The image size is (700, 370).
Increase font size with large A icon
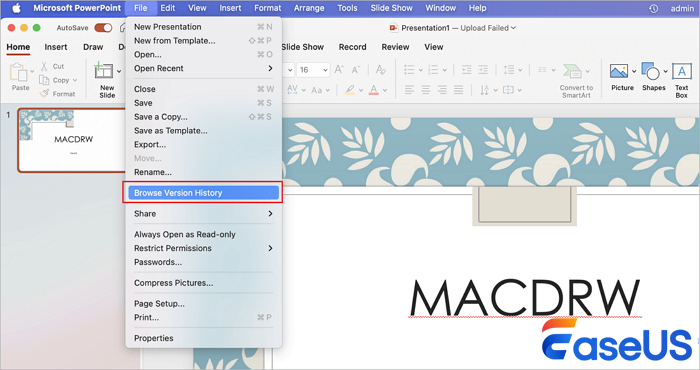click(339, 70)
